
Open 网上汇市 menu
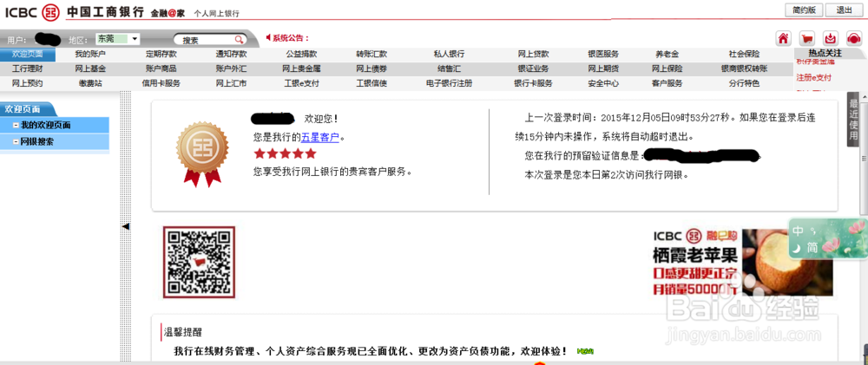[x=232, y=83]
